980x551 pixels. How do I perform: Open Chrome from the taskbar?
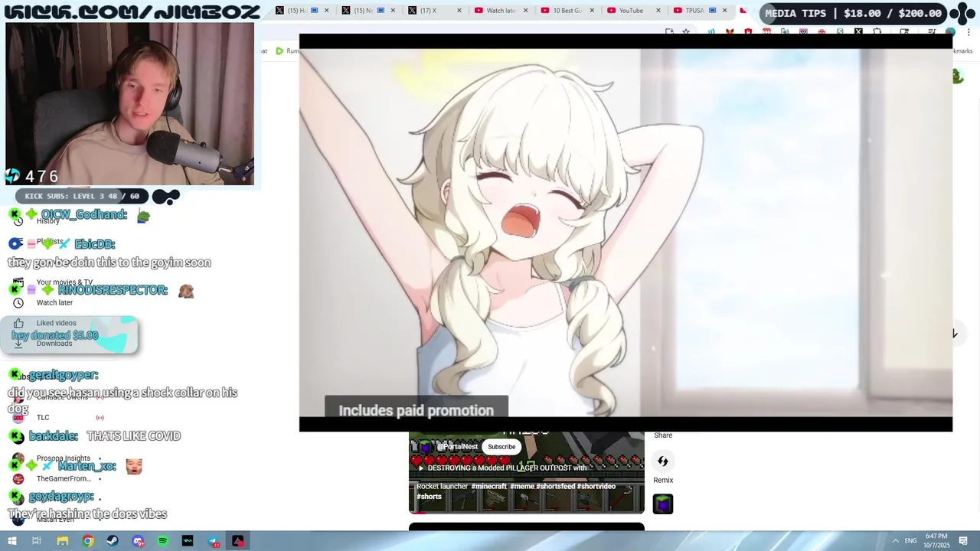tap(88, 541)
